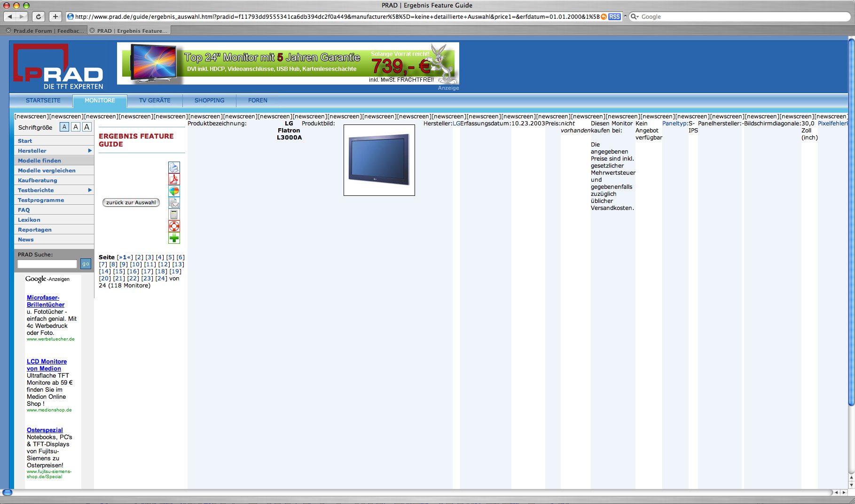
Task: Click the printer icon to print results
Action: click(x=174, y=168)
